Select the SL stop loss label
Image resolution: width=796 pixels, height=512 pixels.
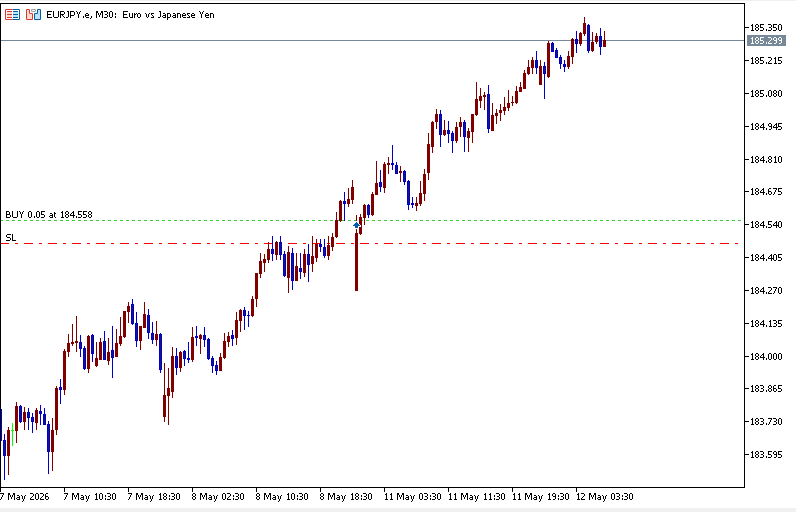click(x=11, y=237)
